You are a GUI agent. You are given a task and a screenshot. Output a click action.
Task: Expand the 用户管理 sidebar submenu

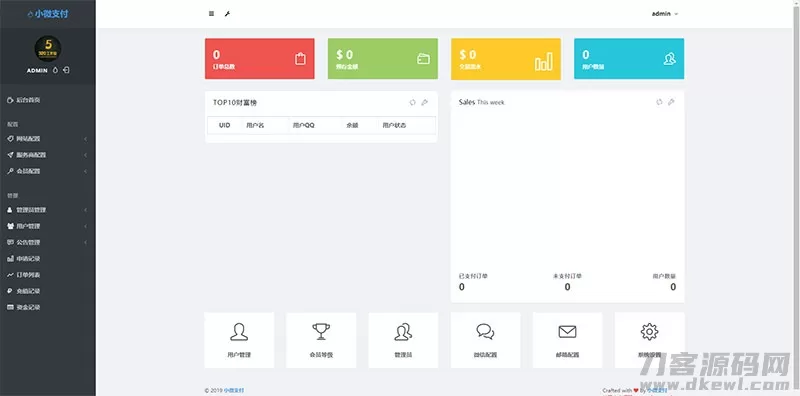click(47, 226)
